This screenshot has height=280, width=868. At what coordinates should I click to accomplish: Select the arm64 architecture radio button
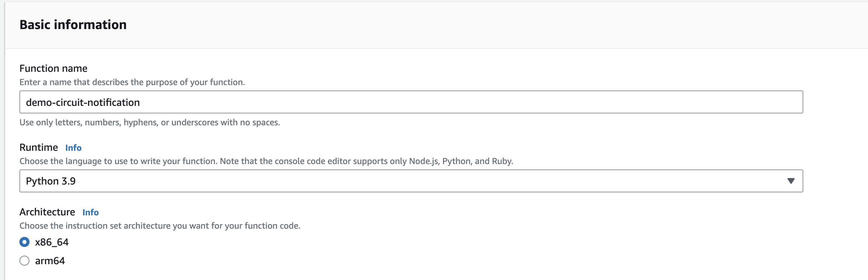(24, 261)
